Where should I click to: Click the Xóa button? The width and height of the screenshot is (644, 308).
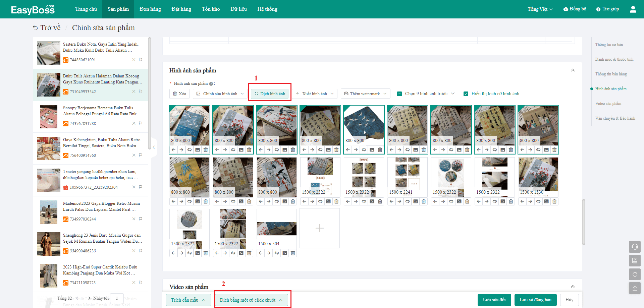179,94
